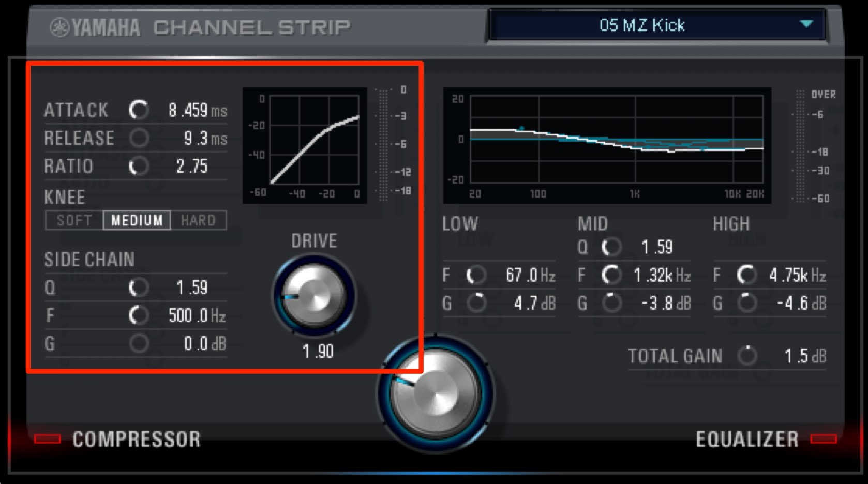
Task: Click the attack value 8.459 ms
Action: tap(198, 110)
